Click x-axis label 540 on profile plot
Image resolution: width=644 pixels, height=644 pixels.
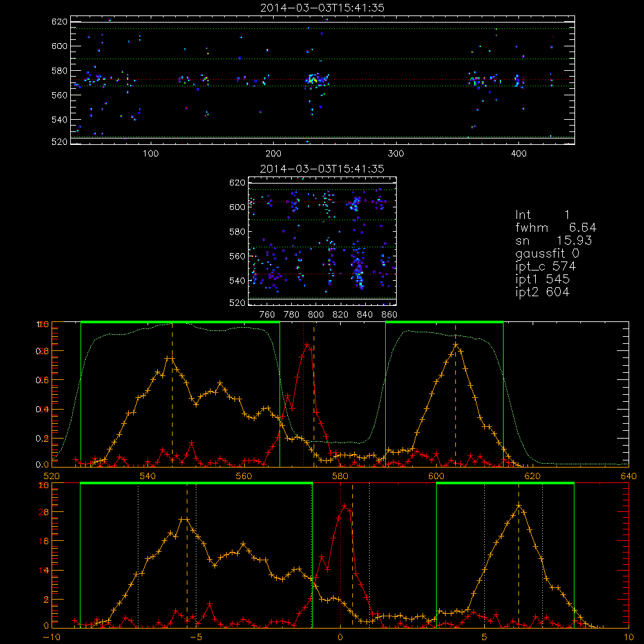pos(147,477)
